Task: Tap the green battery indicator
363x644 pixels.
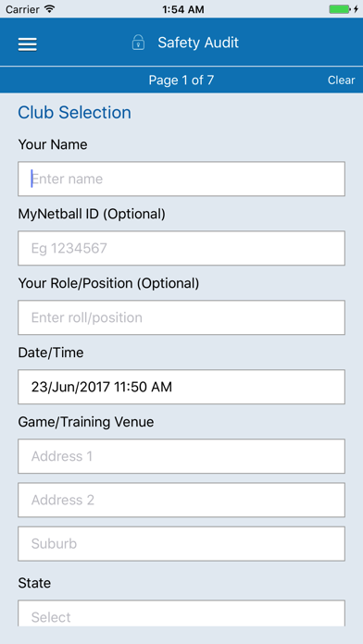Action: point(339,9)
